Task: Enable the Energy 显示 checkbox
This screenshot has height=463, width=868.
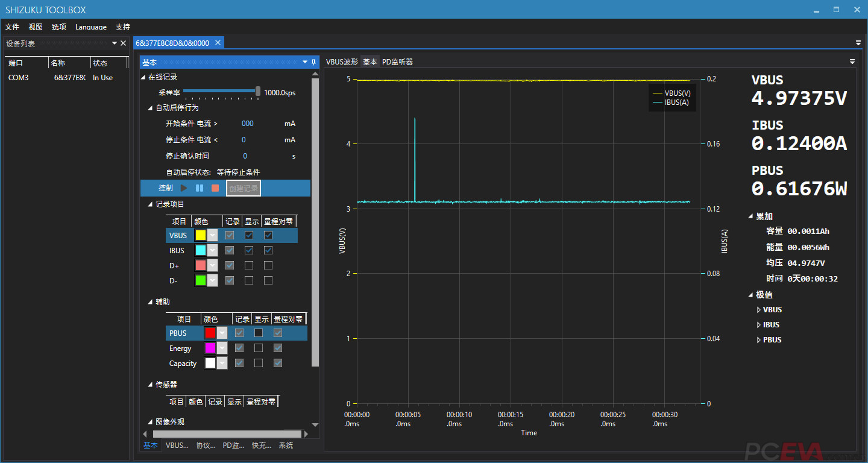Action: click(259, 348)
